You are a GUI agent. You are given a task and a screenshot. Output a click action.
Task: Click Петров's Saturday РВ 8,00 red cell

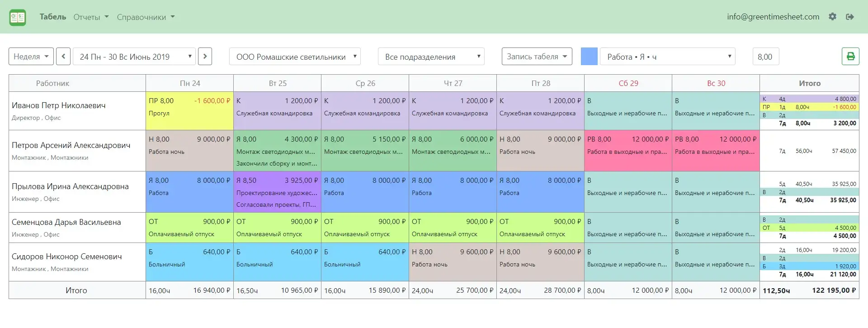628,151
